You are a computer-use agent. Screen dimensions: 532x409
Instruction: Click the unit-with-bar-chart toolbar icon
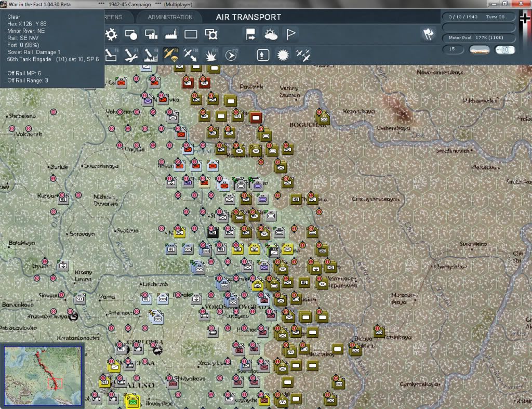151,34
